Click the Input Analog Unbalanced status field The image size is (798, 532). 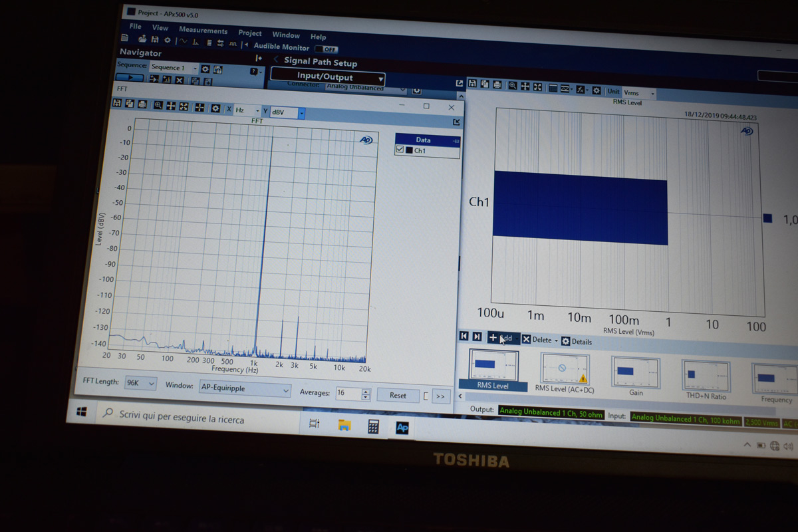685,418
